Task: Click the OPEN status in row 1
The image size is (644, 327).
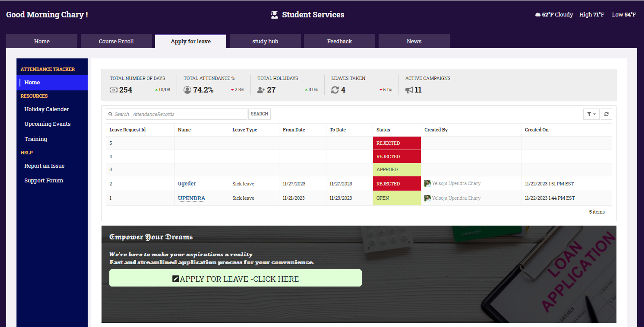Action: tap(397, 198)
